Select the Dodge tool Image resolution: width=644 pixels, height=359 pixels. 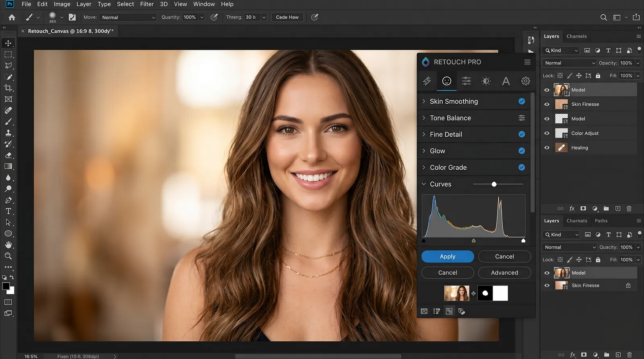(8, 189)
